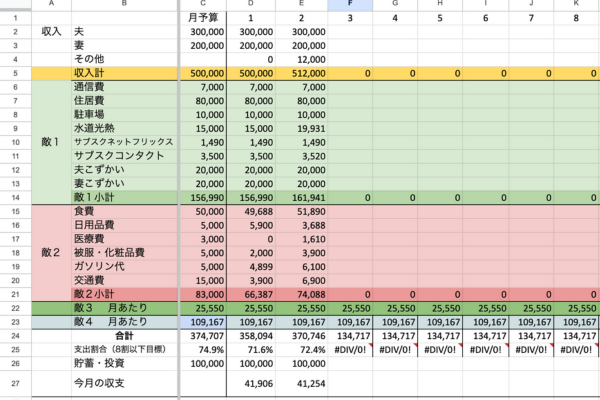Viewport: 600px width, 400px height.
Task: Click the サブスクネットフリックス cell
Action: coord(124,142)
